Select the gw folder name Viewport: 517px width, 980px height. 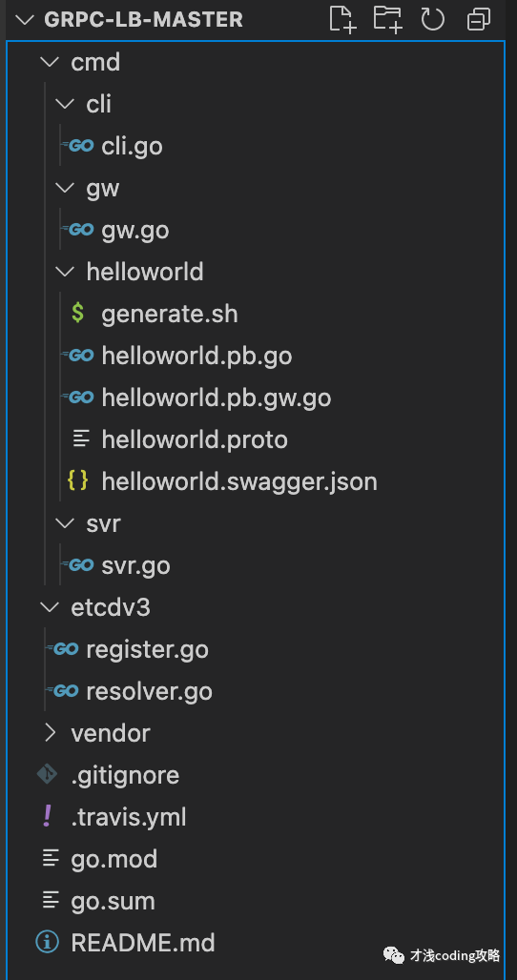(102, 189)
